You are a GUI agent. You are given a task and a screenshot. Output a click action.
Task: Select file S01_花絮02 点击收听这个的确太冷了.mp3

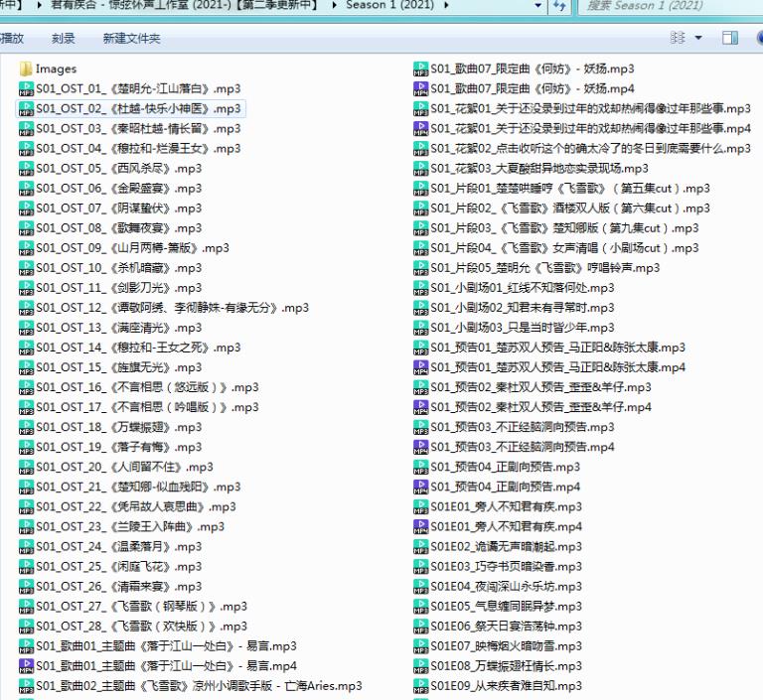[583, 148]
